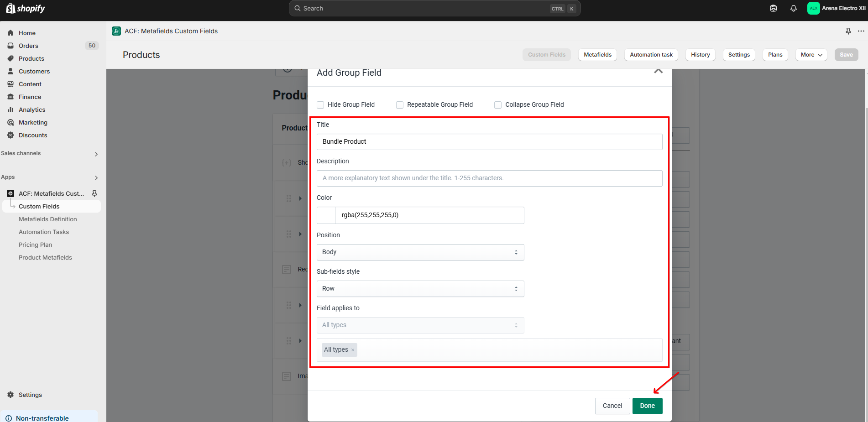Click the Finance bank icon
The width and height of the screenshot is (868, 422).
[10, 97]
